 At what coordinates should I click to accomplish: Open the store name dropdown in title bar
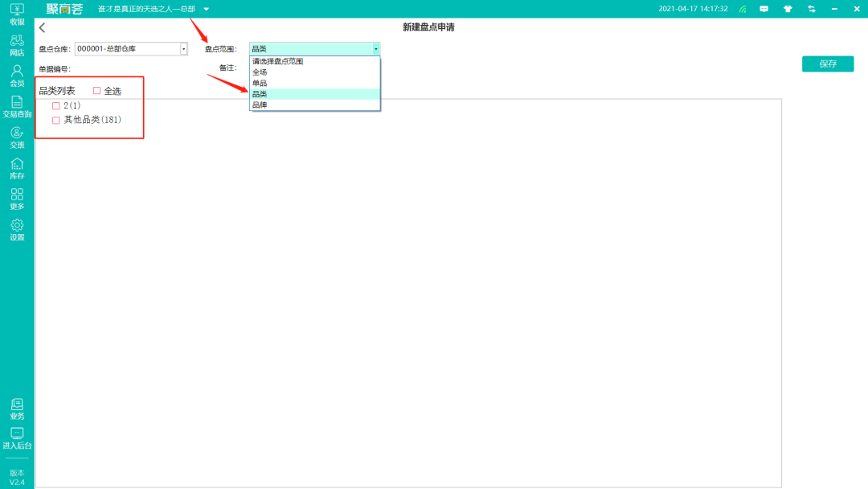click(206, 9)
